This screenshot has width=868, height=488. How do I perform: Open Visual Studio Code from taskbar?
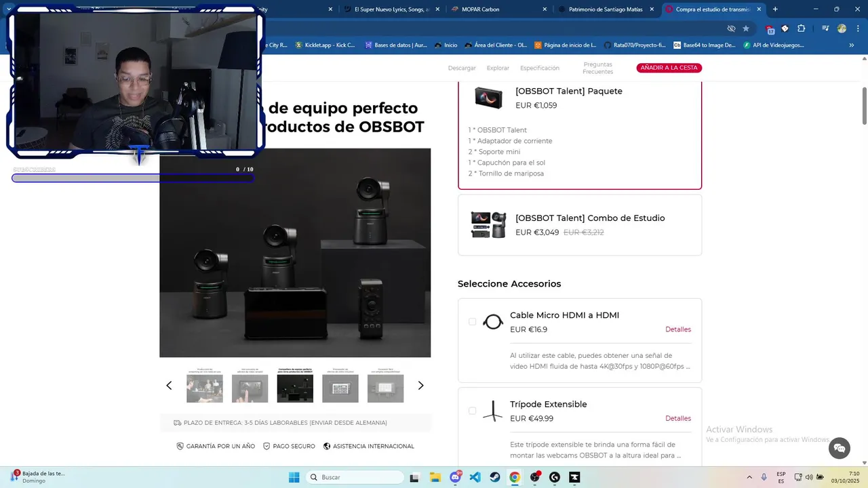pos(475,477)
